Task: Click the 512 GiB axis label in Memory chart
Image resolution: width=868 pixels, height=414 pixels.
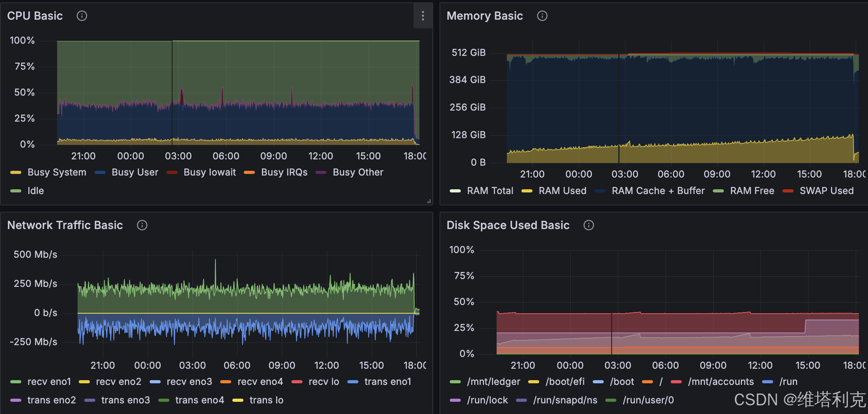Action: 469,52
